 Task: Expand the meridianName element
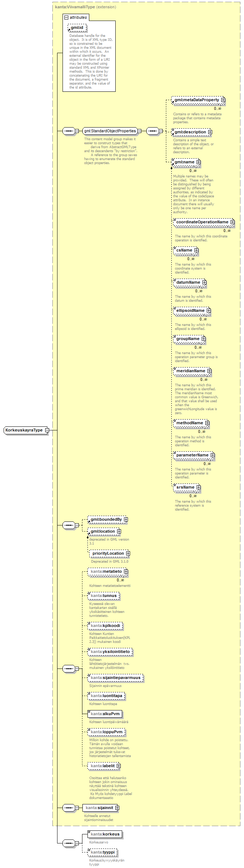point(209,371)
